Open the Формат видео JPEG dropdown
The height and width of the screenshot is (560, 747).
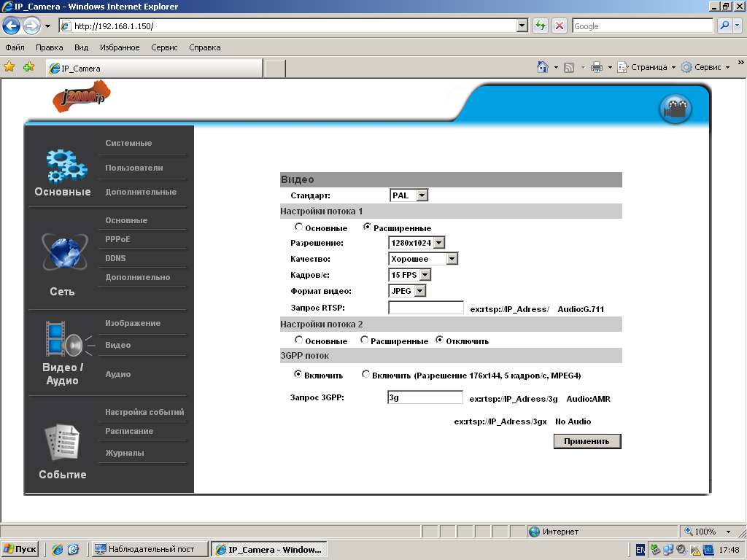coord(420,291)
